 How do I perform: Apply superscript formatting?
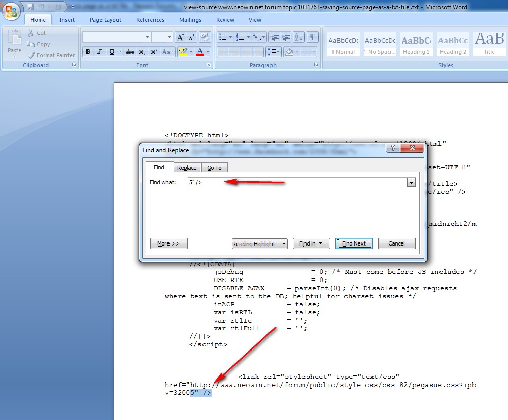154,52
